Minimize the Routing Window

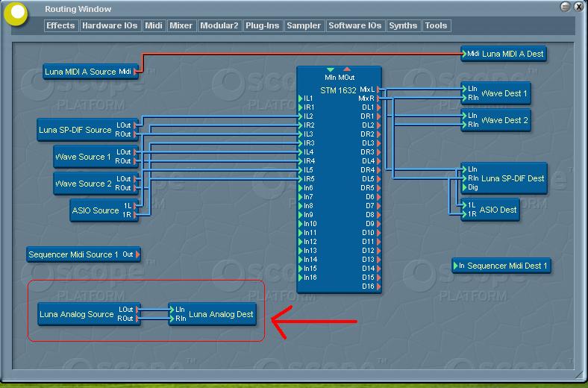[x=565, y=7]
